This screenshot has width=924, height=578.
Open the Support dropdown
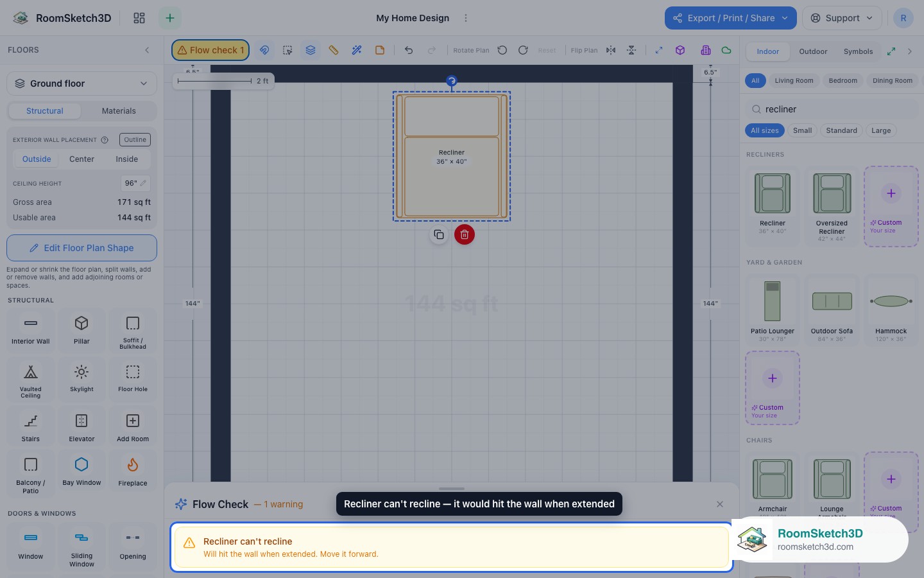click(842, 18)
